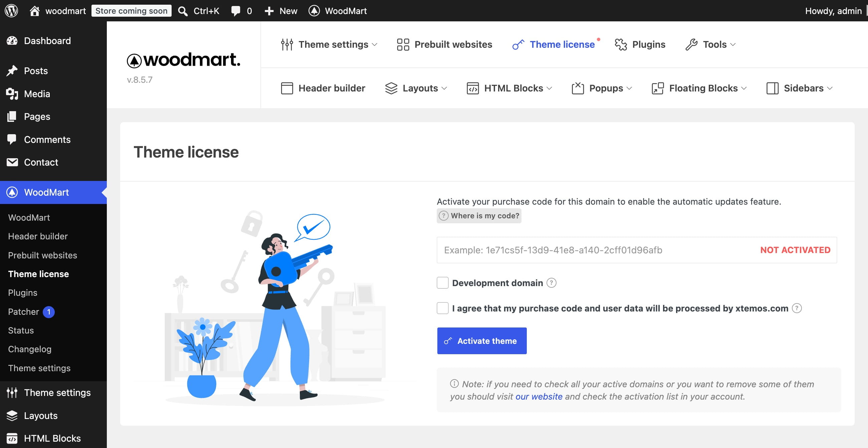Click the Posts pushpin icon
Screen dimensions: 868x448
12,71
